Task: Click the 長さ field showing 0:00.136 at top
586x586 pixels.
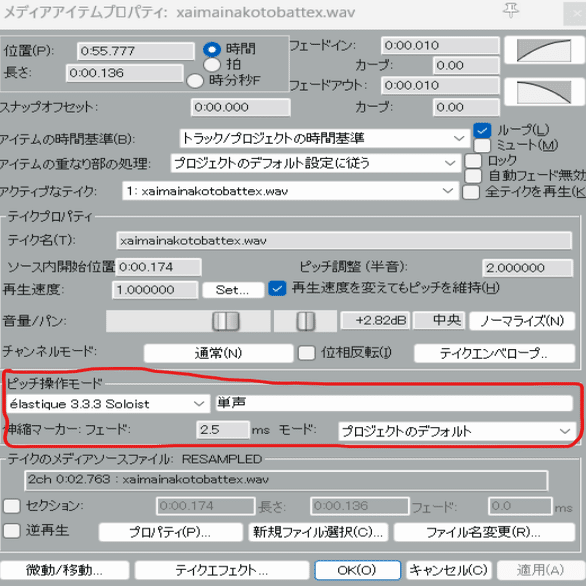Action: click(124, 73)
